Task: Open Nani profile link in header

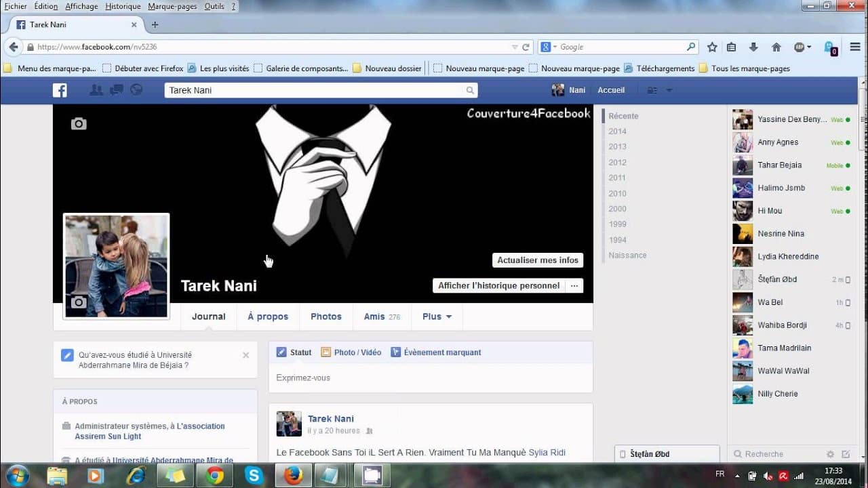Action: pos(569,90)
